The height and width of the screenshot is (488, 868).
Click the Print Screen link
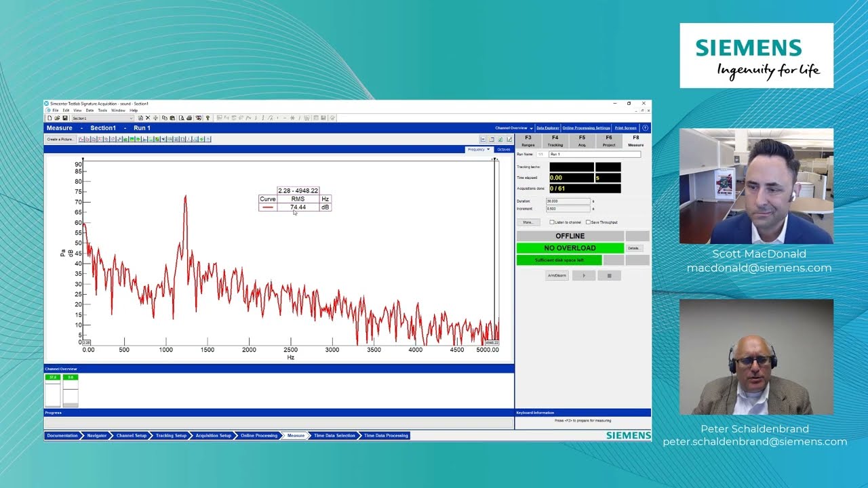(x=626, y=128)
